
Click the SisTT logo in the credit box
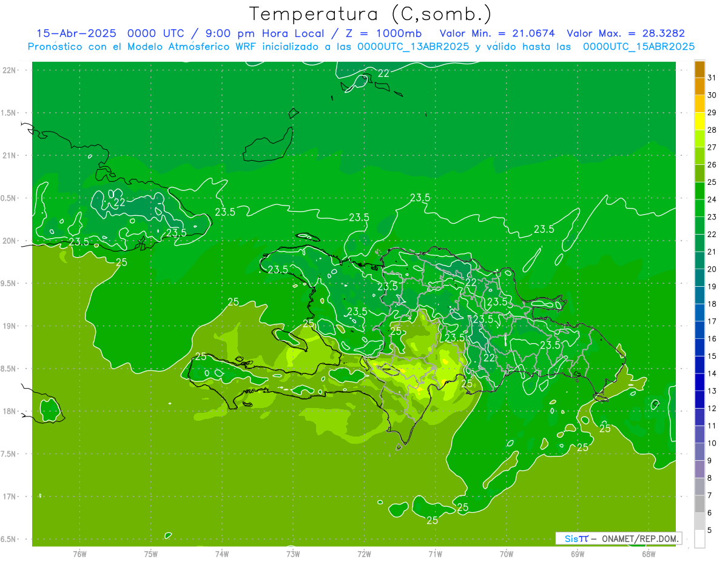(x=576, y=538)
